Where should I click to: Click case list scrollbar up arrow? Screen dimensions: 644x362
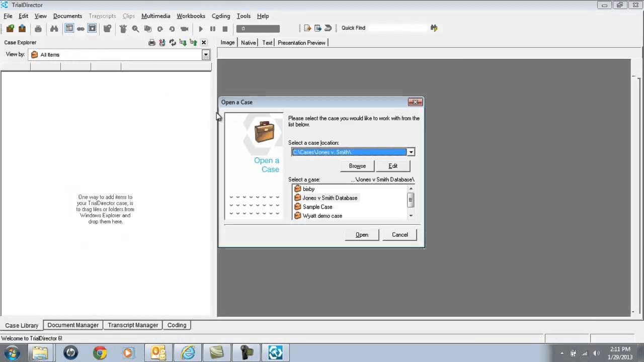tap(411, 189)
